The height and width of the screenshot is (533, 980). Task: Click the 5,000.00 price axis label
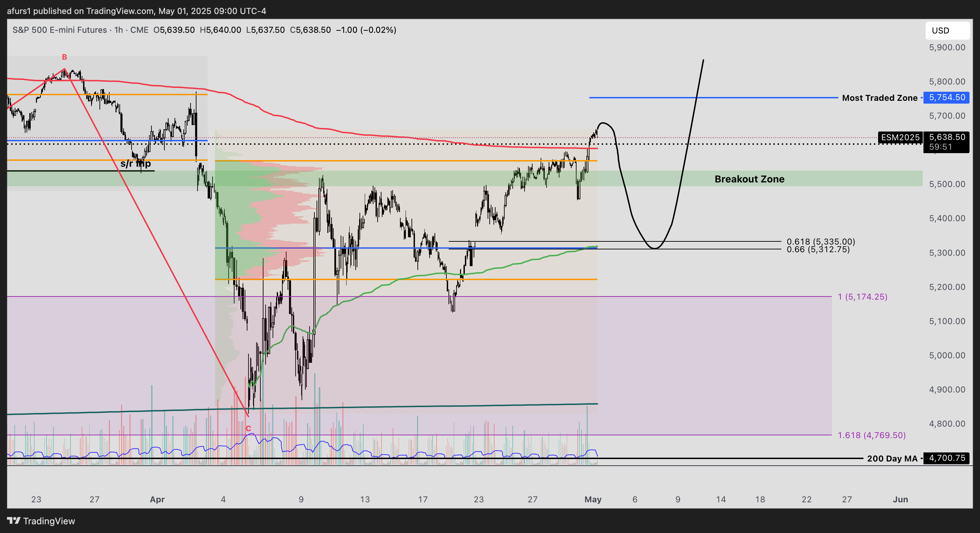pos(947,355)
